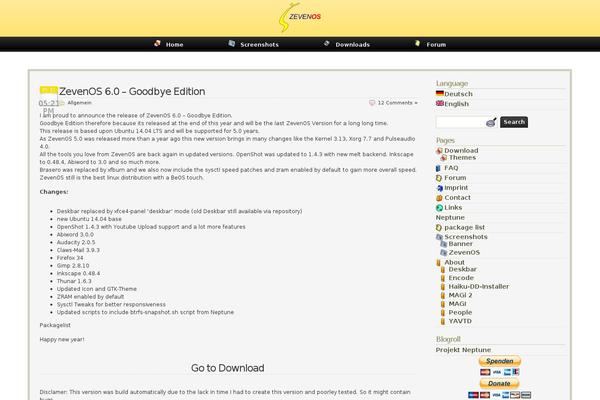
Task: Open the Imprint page link
Action: click(x=456, y=188)
